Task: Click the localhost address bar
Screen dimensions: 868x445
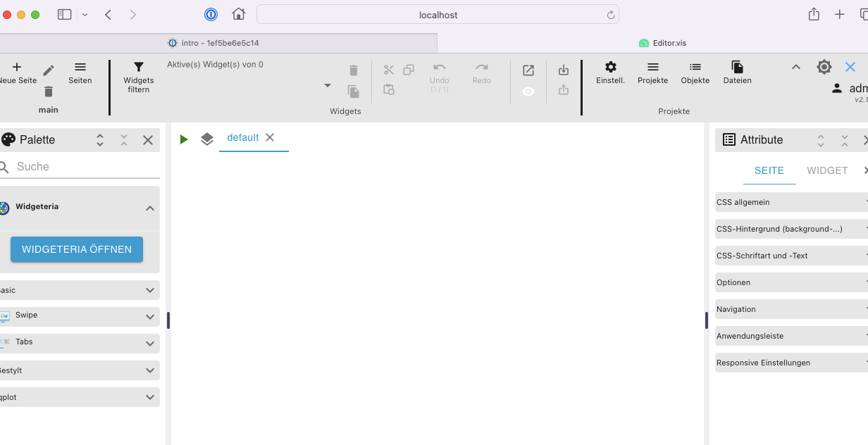Action: (x=438, y=14)
